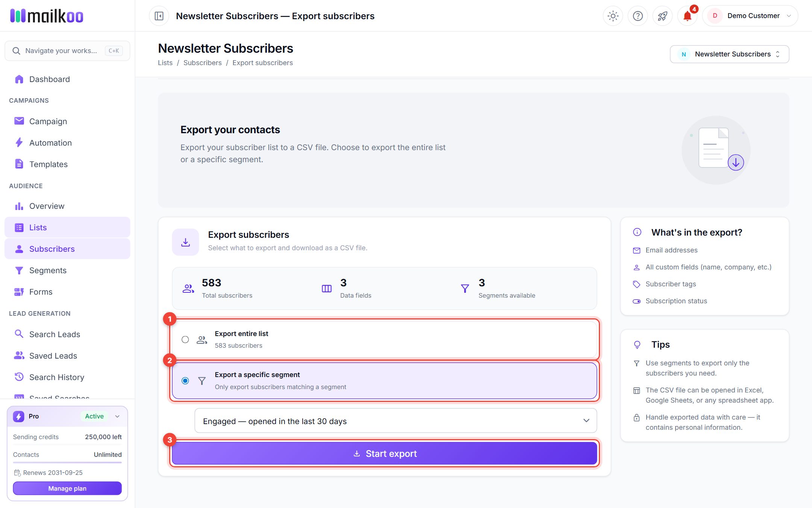Go to Automation in the sidebar

[x=67, y=143]
